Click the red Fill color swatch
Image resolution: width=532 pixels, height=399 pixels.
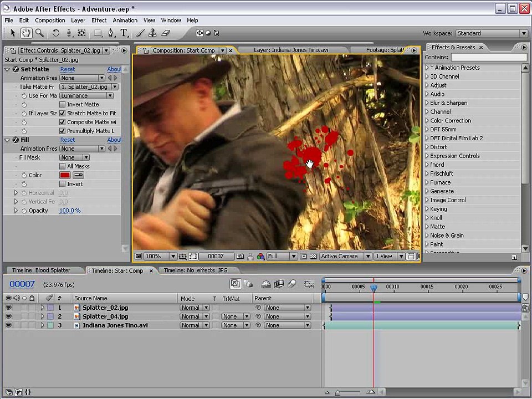(65, 175)
